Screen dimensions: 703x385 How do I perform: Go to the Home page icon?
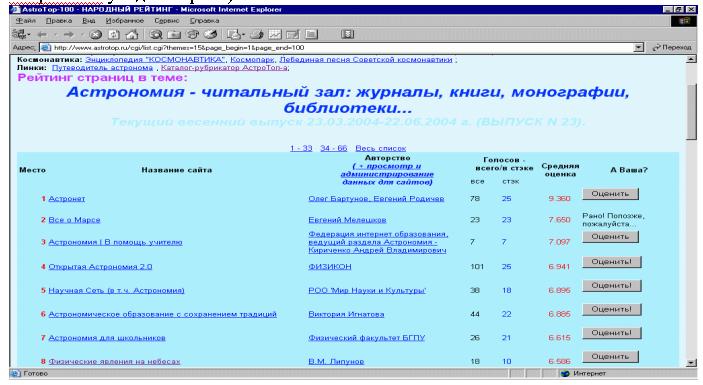point(132,35)
